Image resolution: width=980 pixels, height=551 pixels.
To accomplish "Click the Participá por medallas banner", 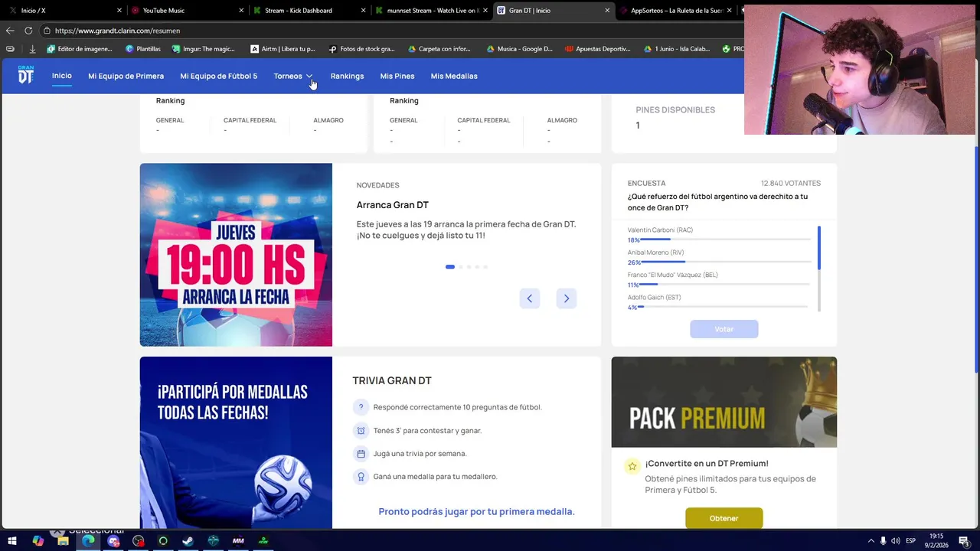I will point(236,442).
